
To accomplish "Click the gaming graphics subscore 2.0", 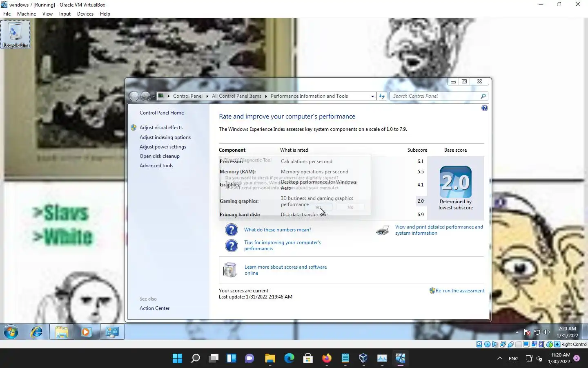I will (x=421, y=201).
